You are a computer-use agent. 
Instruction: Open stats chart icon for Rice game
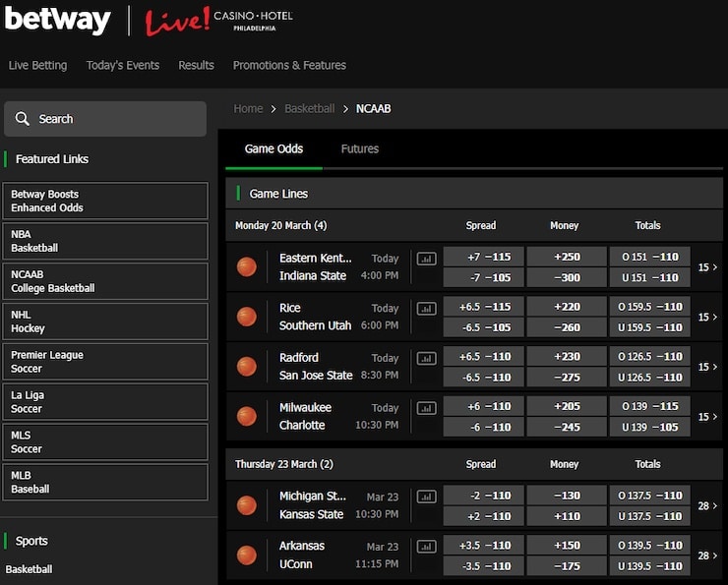tap(426, 309)
